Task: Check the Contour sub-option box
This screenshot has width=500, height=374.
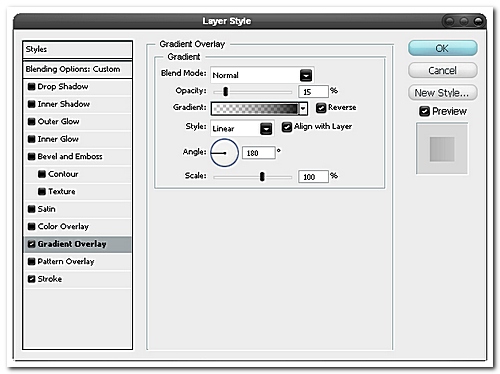Action: coord(42,174)
